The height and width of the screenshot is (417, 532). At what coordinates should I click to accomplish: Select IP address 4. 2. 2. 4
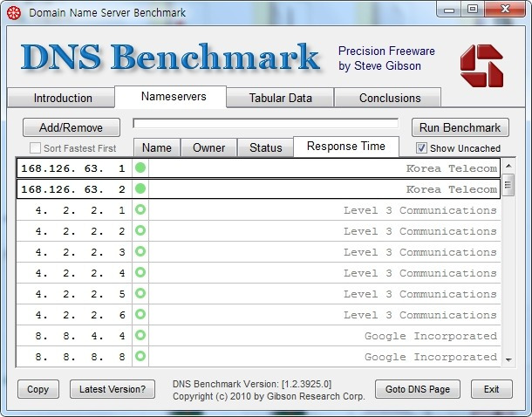point(80,273)
